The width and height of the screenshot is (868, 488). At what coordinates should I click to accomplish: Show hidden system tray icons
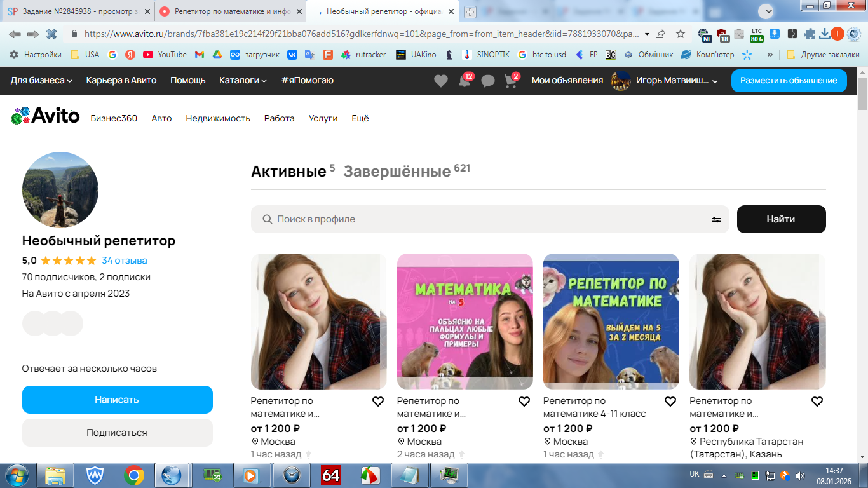pyautogui.click(x=724, y=475)
